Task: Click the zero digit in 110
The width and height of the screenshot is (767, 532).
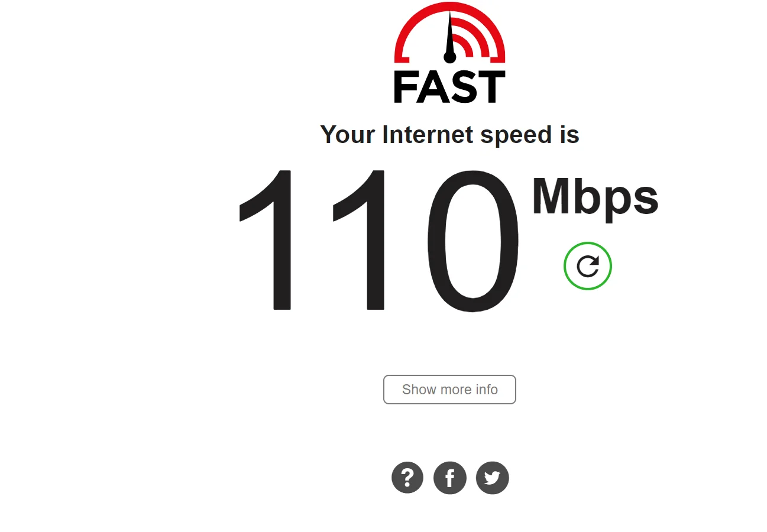Action: 473,241
